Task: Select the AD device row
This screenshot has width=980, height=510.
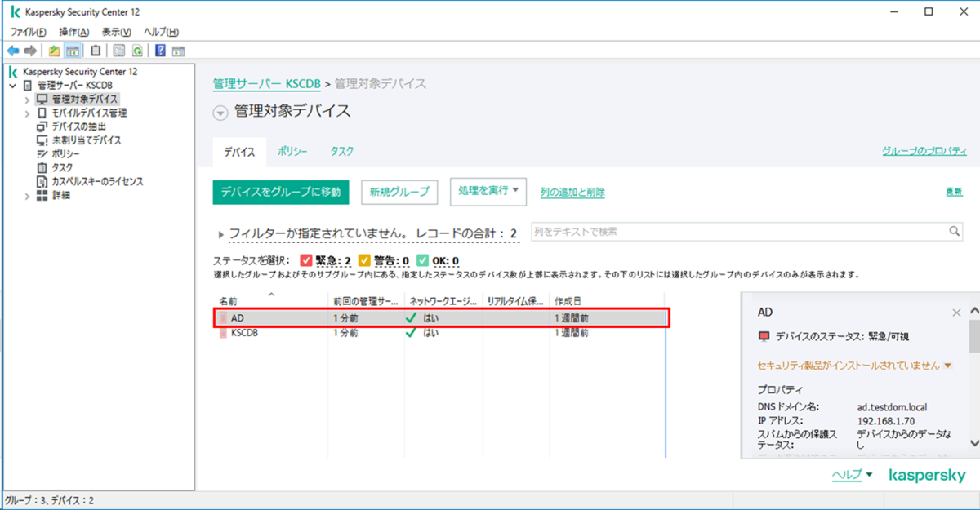Action: pyautogui.click(x=442, y=318)
